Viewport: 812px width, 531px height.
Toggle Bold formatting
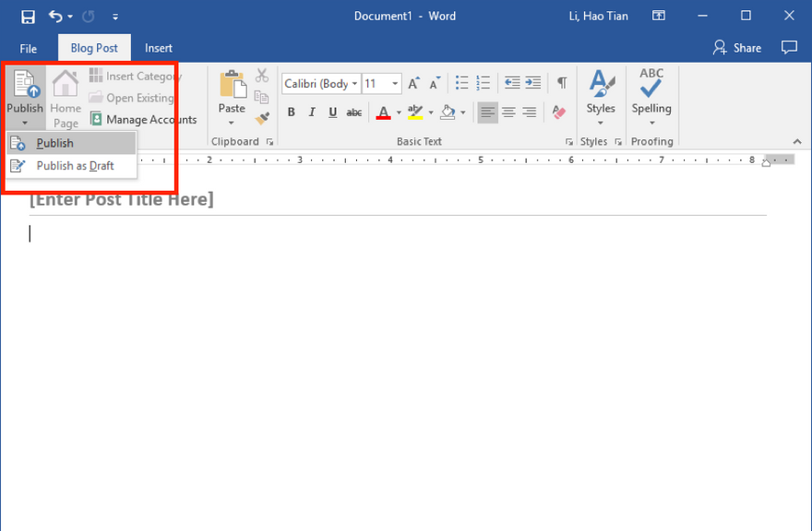coord(292,112)
